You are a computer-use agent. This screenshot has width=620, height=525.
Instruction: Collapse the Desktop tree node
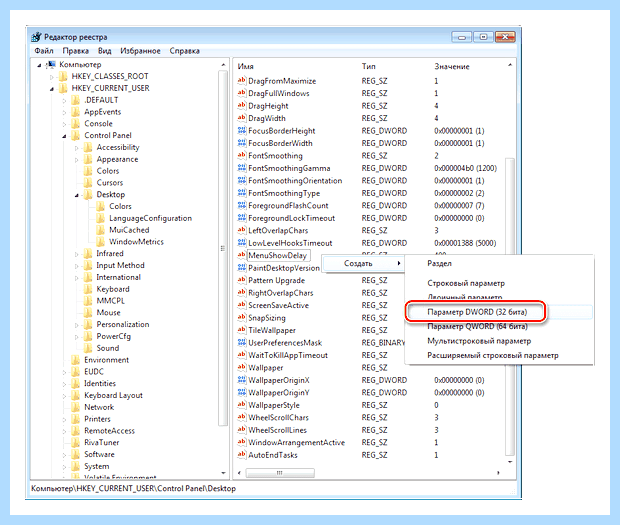(77, 195)
